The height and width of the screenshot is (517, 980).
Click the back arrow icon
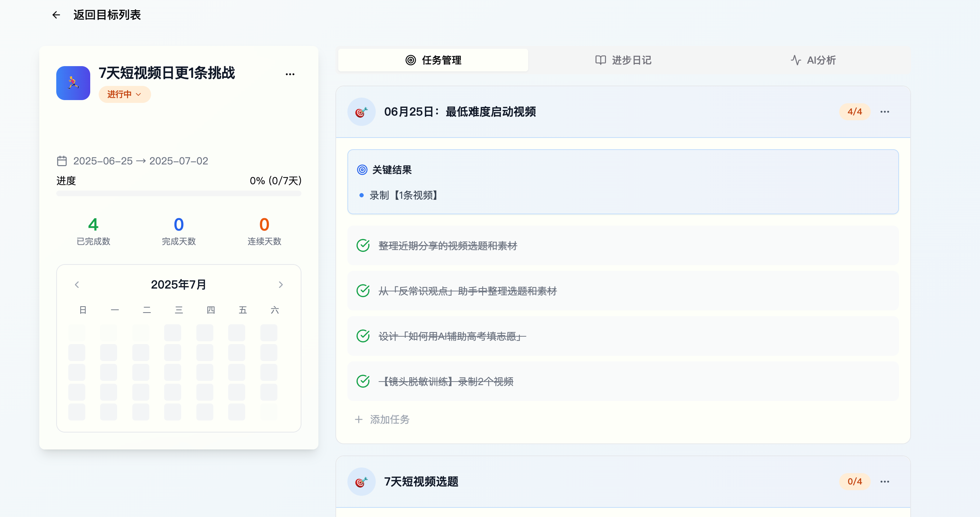pyautogui.click(x=56, y=15)
